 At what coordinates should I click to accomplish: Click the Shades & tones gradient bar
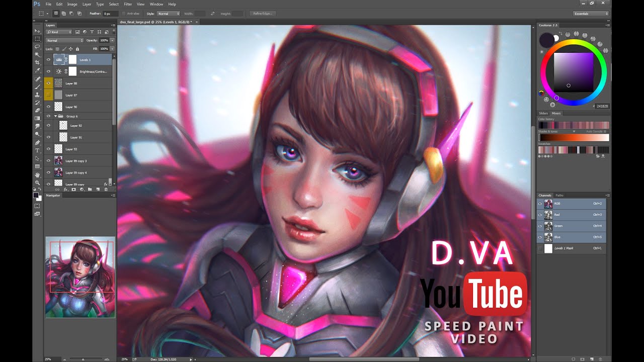point(574,138)
